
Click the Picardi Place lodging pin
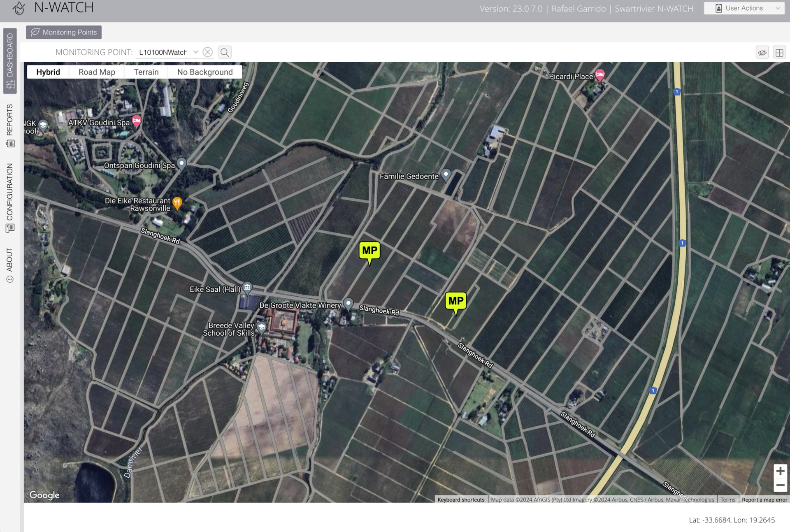(x=600, y=75)
